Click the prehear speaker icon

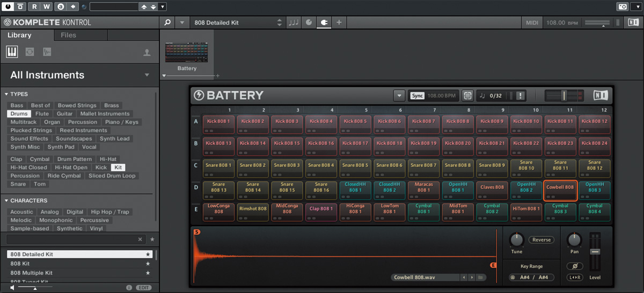click(x=12, y=288)
